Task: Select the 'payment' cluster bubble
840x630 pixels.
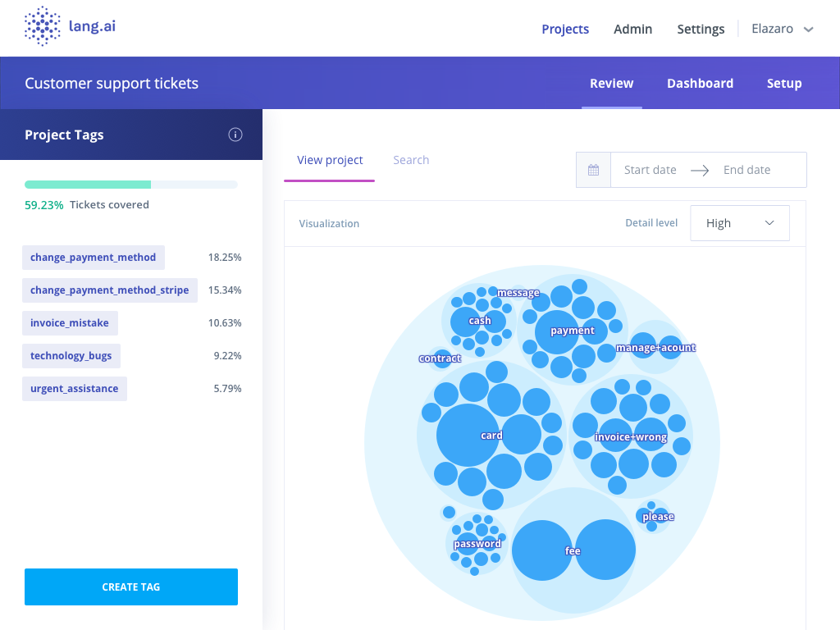Action: (x=572, y=331)
